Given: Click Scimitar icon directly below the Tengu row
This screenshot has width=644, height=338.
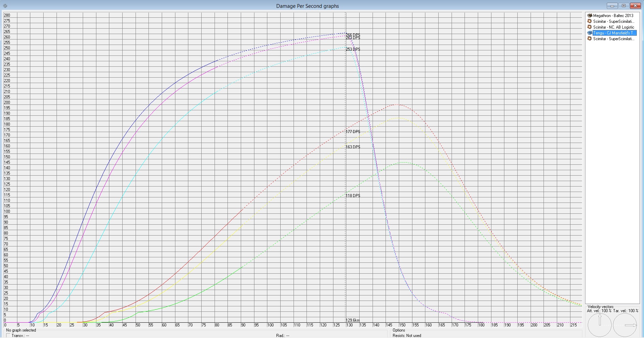Looking at the screenshot, I should tap(590, 39).
